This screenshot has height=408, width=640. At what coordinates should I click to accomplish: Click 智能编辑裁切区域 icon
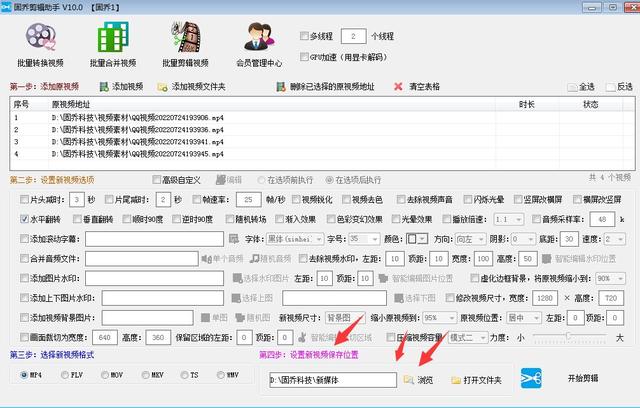pyautogui.click(x=302, y=337)
